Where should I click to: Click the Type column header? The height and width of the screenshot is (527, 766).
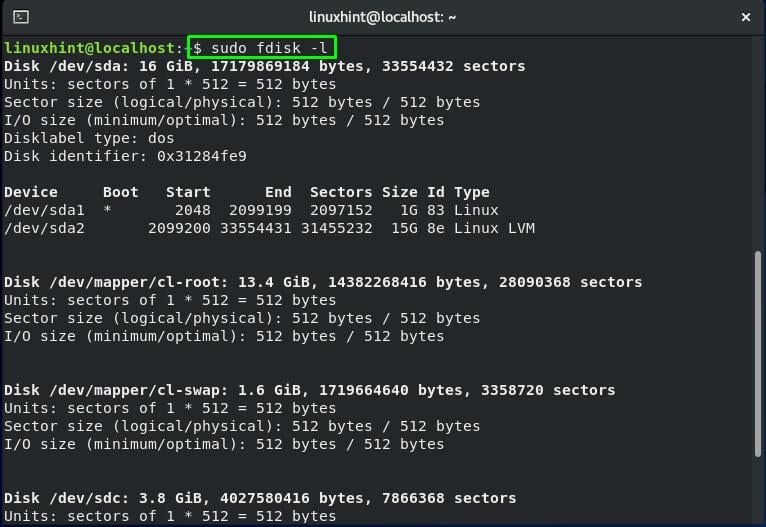pos(471,192)
